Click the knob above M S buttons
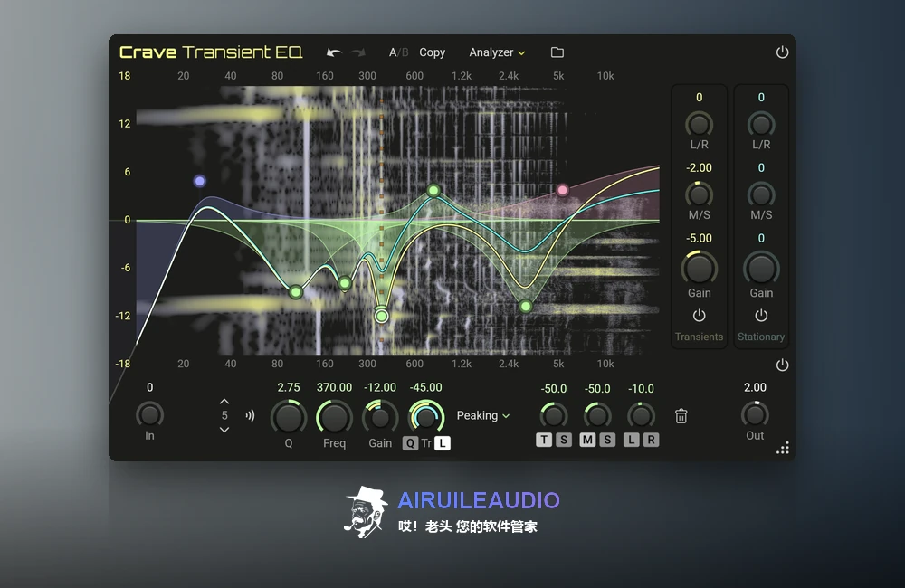This screenshot has height=588, width=905. (597, 415)
